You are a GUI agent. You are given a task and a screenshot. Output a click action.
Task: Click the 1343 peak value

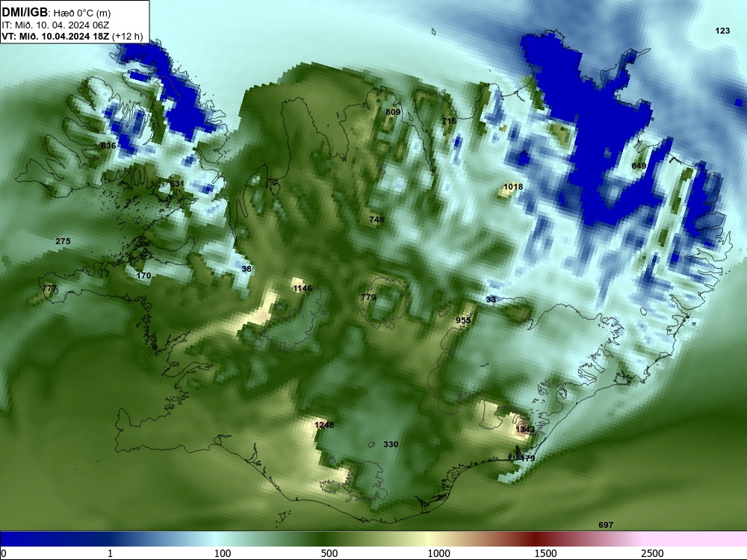[x=525, y=429]
